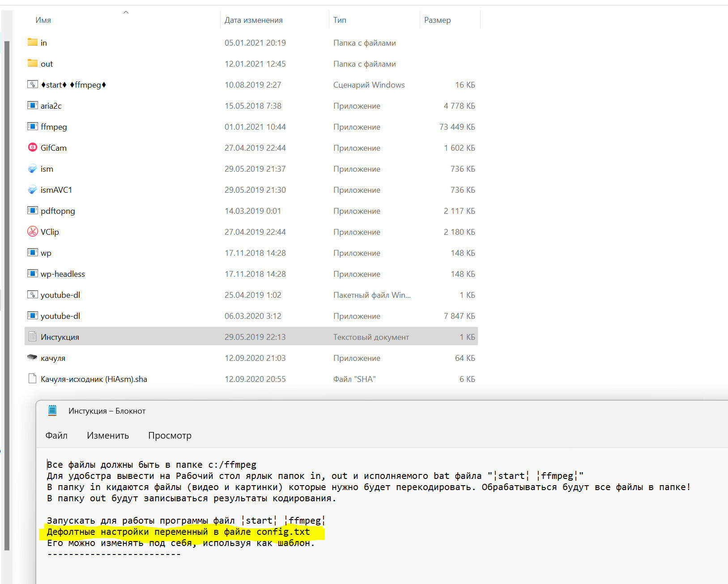
Task: Click the Notepad icon in the title bar
Action: tap(52, 410)
